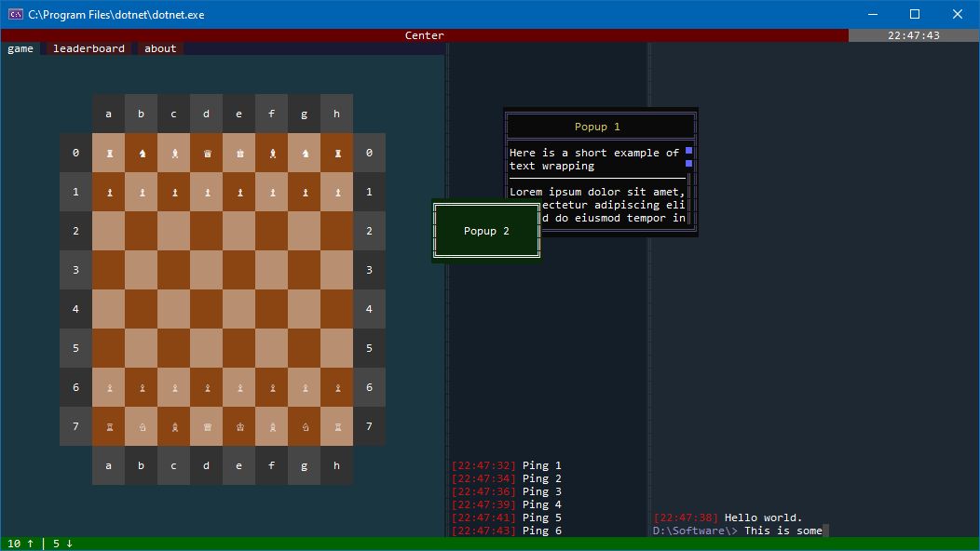
Task: Click the Popup 2 window
Action: pyautogui.click(x=486, y=231)
